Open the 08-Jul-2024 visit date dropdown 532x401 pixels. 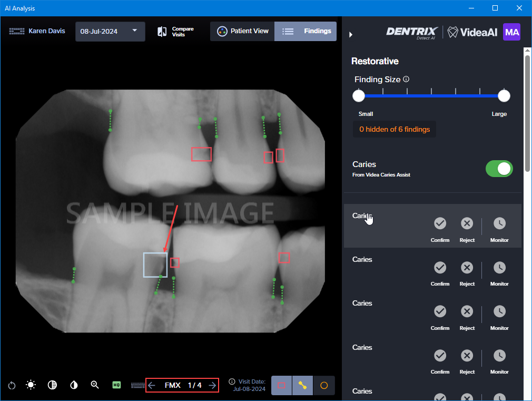point(110,31)
